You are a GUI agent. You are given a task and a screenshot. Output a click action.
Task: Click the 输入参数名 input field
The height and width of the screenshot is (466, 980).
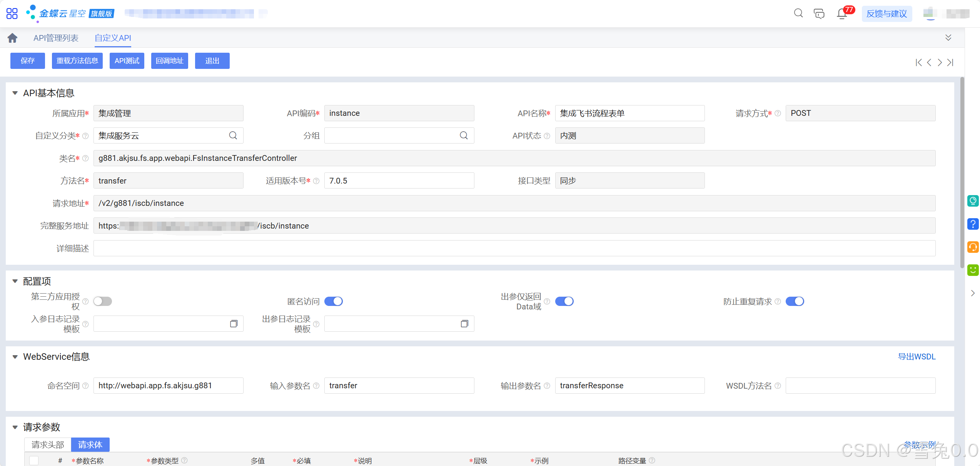399,386
